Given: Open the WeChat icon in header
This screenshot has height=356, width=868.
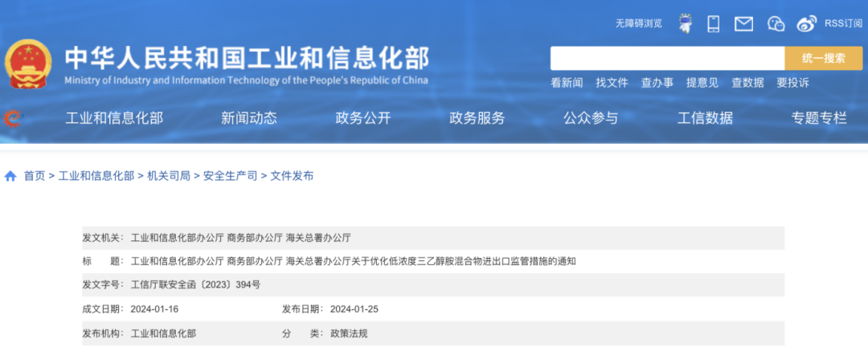Looking at the screenshot, I should tap(776, 23).
